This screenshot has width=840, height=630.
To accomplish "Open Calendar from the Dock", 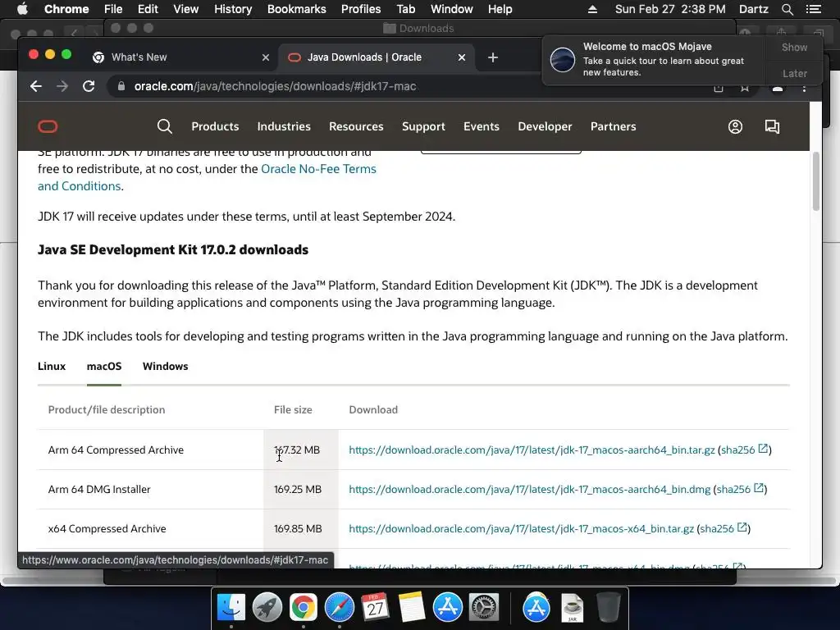I will point(375,608).
